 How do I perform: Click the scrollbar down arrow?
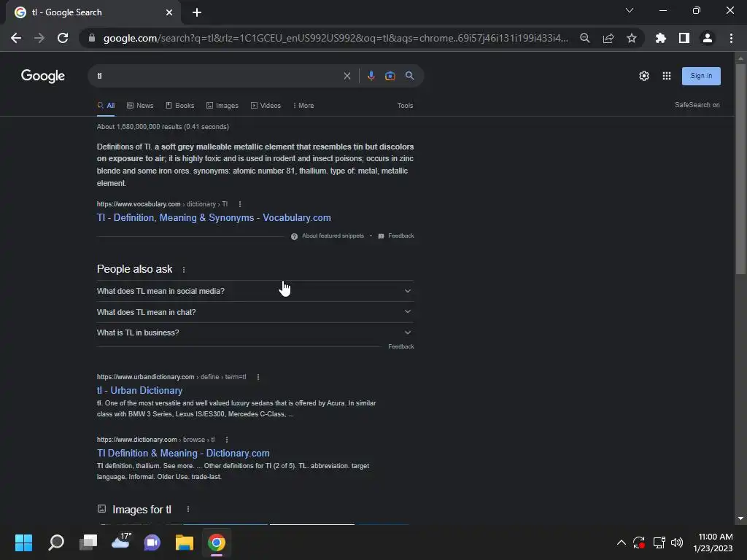point(740,518)
